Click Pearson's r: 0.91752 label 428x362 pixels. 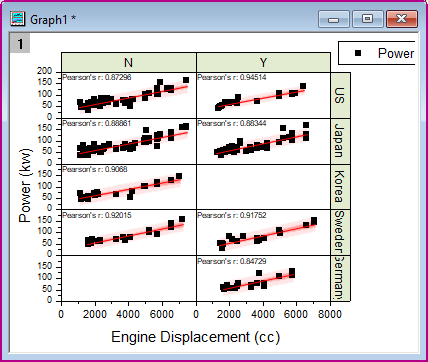point(232,215)
